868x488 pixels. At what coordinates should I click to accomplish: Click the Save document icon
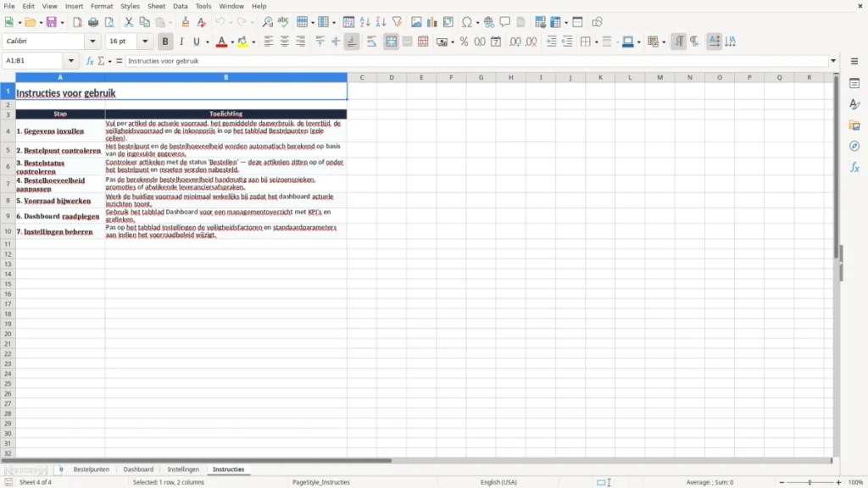pyautogui.click(x=52, y=22)
